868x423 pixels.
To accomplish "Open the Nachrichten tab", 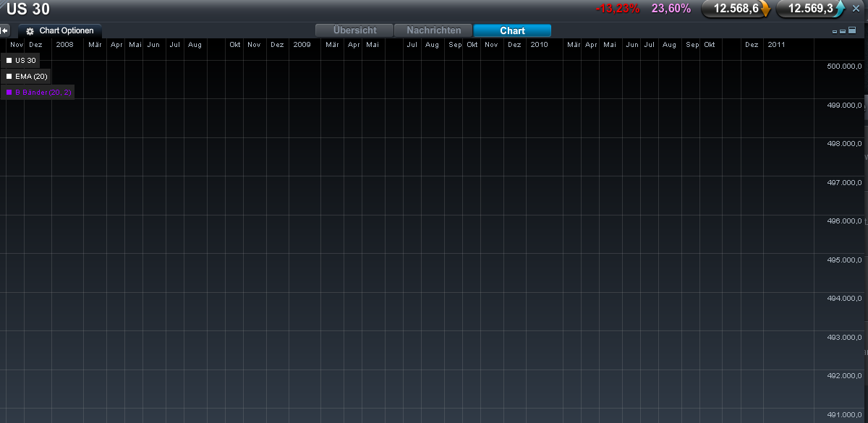I will 433,30.
